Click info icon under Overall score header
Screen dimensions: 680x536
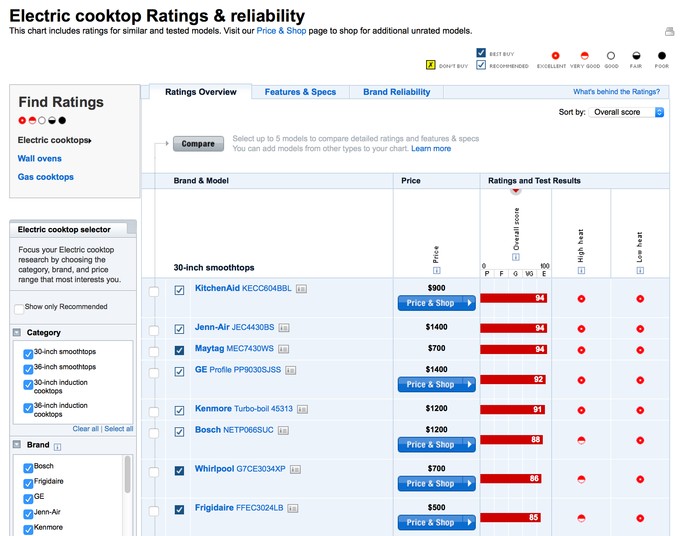click(x=516, y=257)
